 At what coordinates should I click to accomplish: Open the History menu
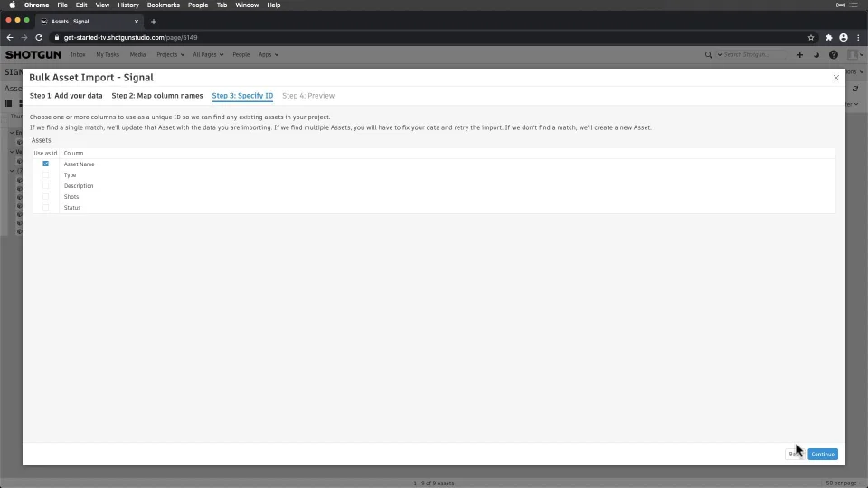click(x=128, y=5)
